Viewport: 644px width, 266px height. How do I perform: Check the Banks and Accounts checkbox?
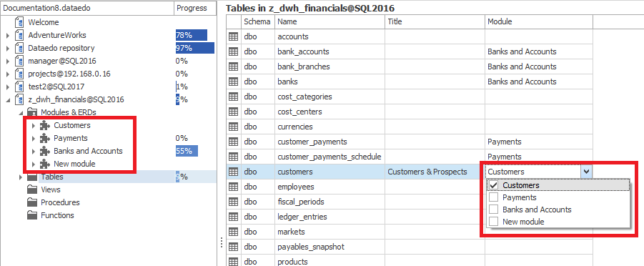[x=494, y=210]
